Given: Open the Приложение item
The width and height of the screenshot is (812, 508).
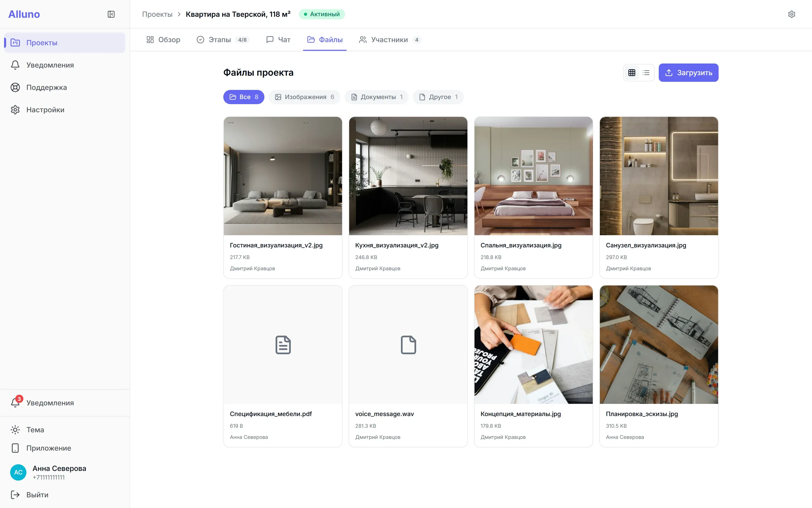Looking at the screenshot, I should click(x=64, y=448).
